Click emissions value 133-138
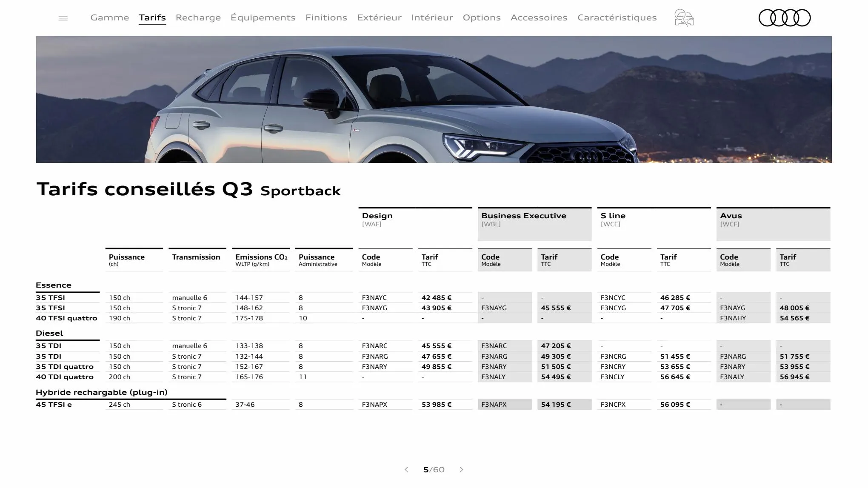The width and height of the screenshot is (868, 488). click(x=249, y=346)
